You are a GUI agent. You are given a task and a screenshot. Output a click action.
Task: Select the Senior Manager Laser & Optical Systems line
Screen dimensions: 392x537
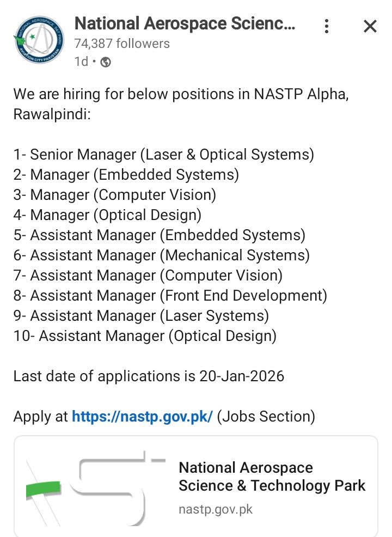(163, 154)
